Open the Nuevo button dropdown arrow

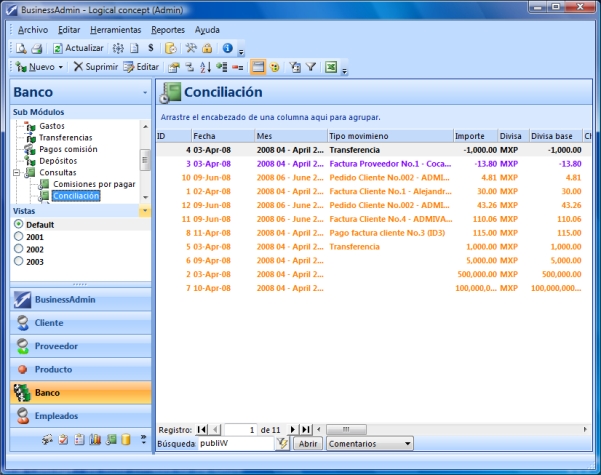[x=61, y=67]
